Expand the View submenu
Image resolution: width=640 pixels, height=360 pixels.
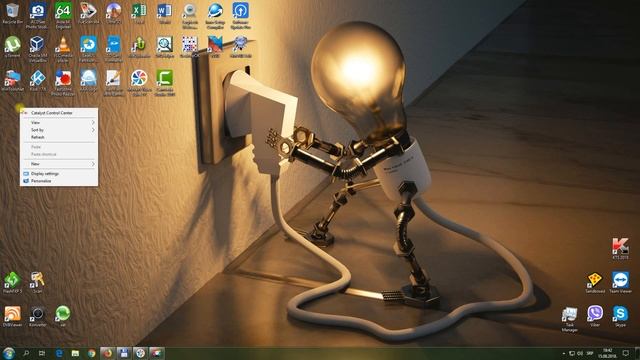[x=59, y=122]
